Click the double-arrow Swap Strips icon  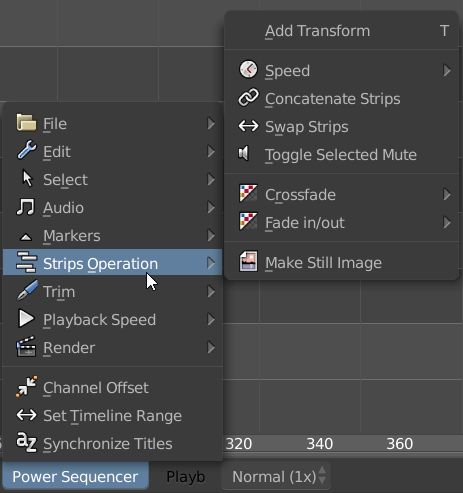coord(248,126)
